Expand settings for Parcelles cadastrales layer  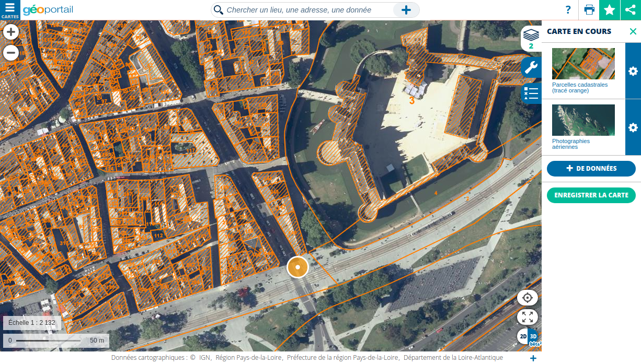[x=633, y=71]
